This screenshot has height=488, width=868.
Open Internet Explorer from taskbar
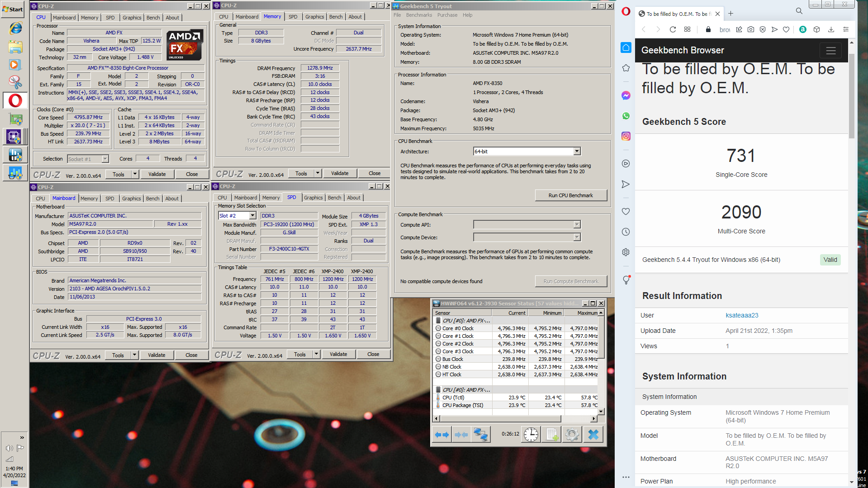tap(15, 28)
